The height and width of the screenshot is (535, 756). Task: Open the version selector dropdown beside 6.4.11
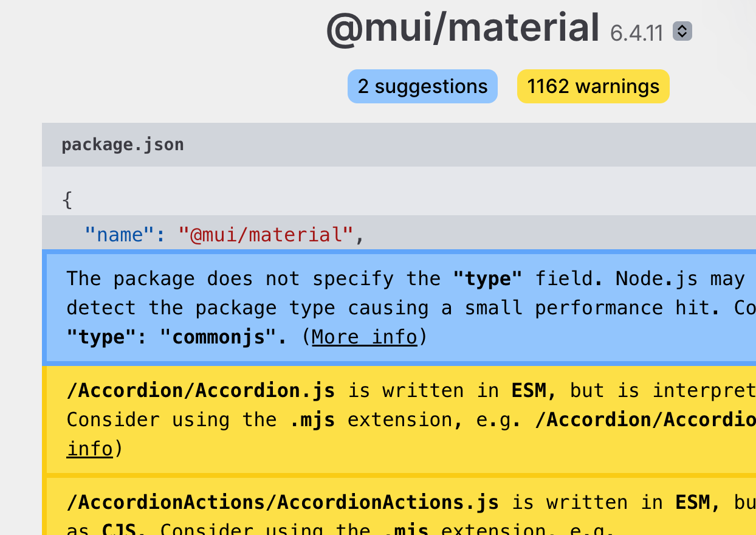682,32
